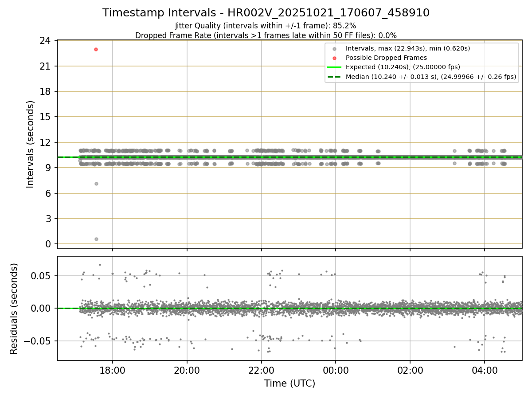
Task: Click the dashed green Median line legend sample
Action: pyautogui.click(x=334, y=77)
